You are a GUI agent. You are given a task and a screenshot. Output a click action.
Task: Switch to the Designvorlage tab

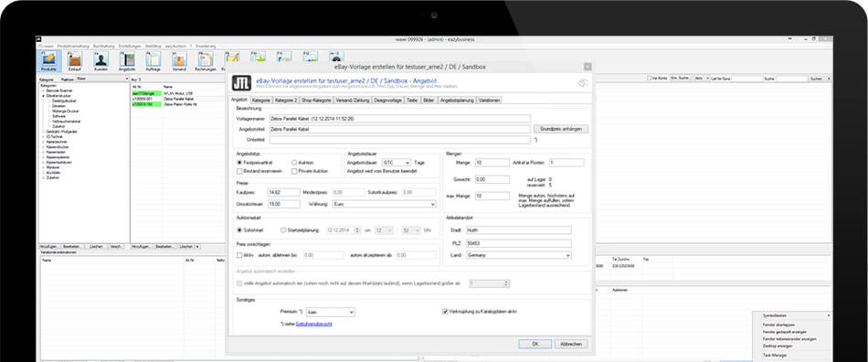point(388,101)
